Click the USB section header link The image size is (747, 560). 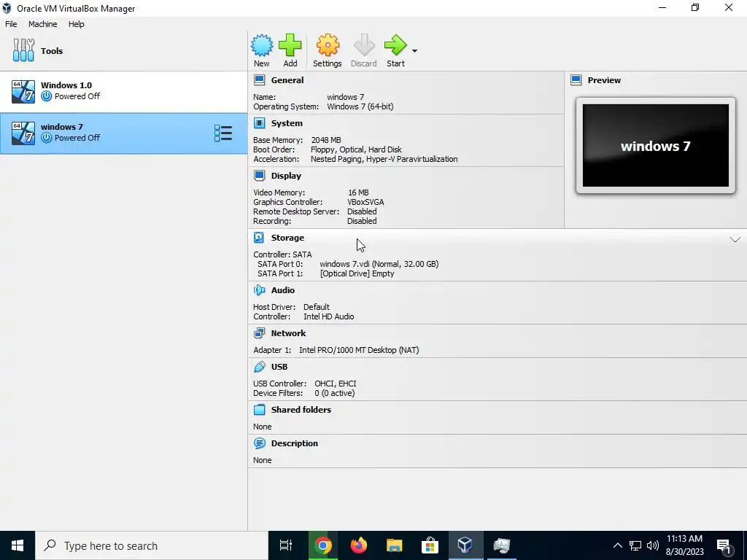click(x=279, y=367)
